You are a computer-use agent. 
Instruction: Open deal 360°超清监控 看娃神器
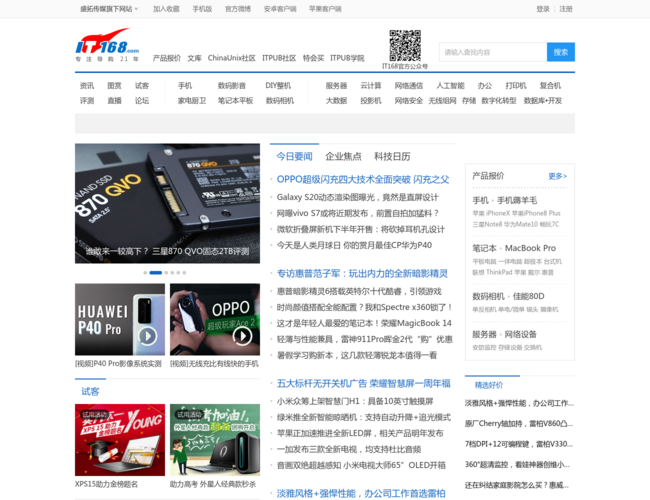517,464
